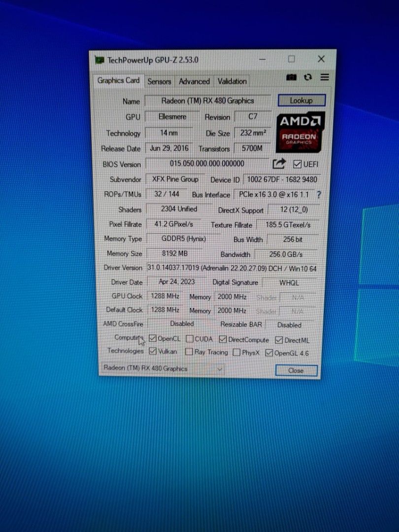
Task: Click the ROPs/TMUs value 32 / 144
Action: point(166,194)
